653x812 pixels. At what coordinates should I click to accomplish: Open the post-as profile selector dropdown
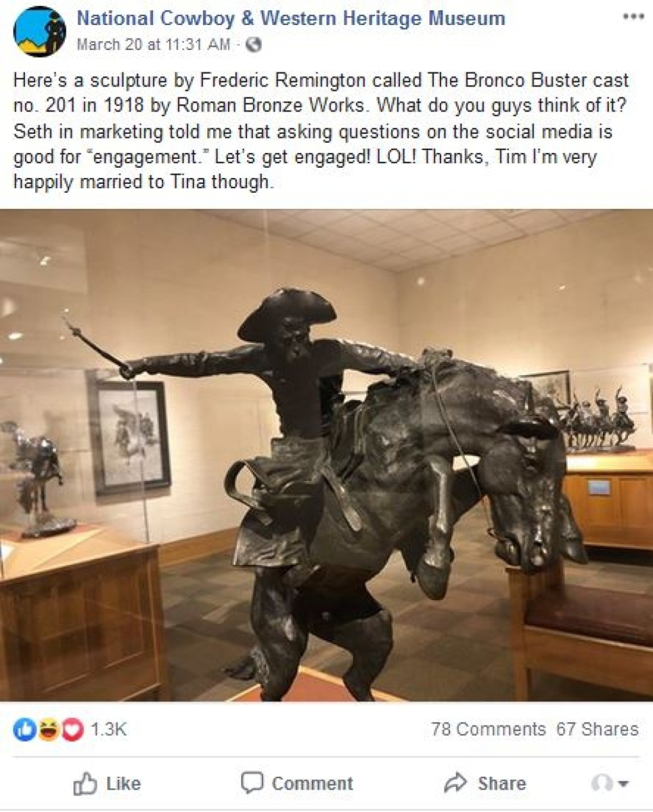point(610,784)
